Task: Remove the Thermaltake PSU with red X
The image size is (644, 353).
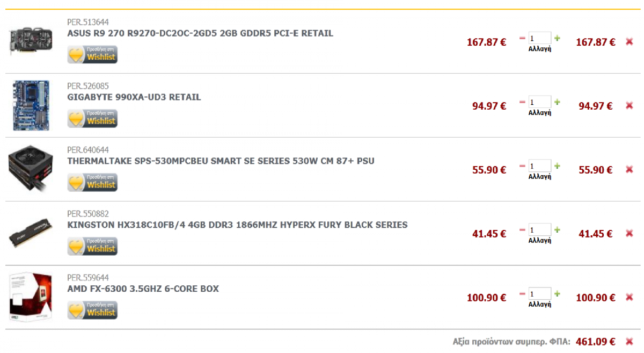Action: pos(630,170)
